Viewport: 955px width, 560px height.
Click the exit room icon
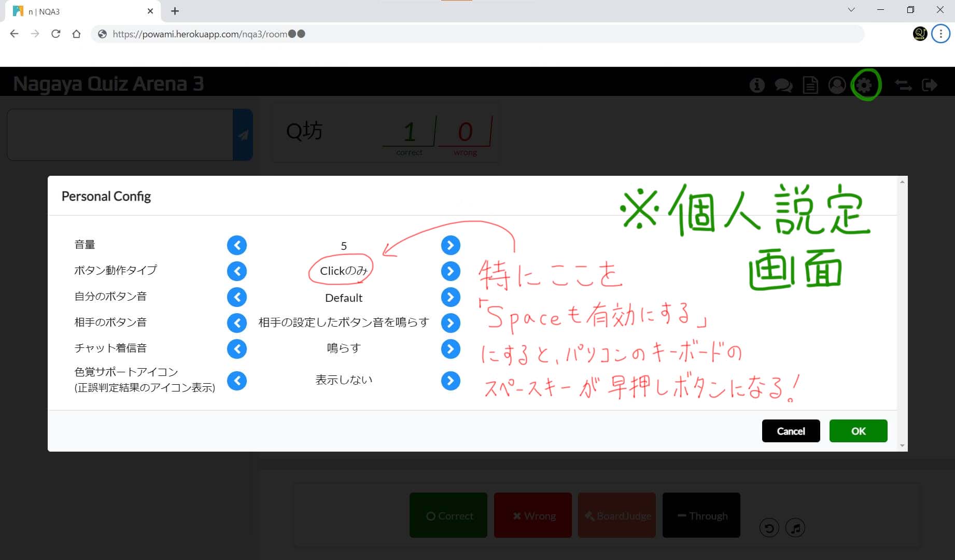click(930, 85)
